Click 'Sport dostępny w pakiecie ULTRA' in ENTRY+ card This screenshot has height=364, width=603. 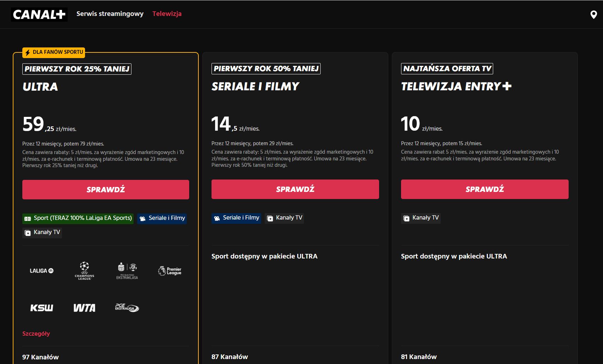pyautogui.click(x=454, y=256)
